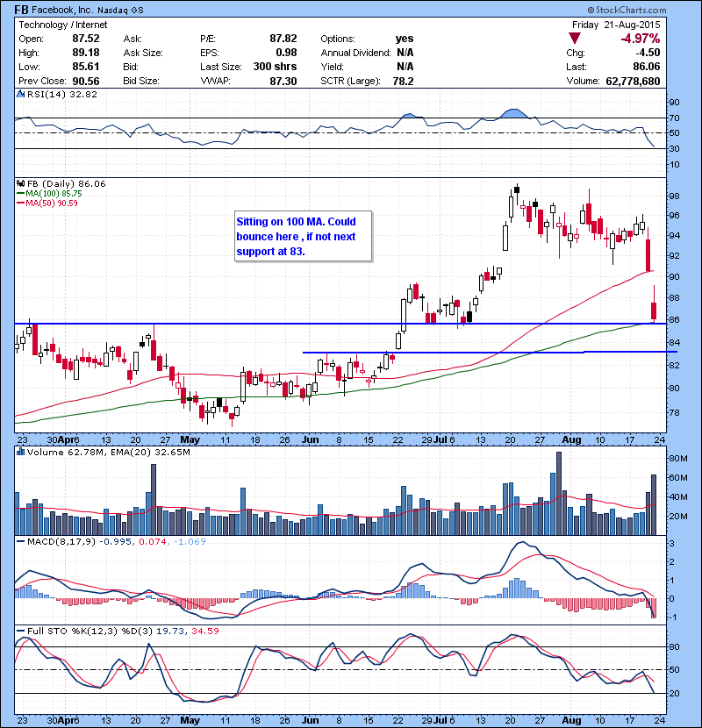Click the High value 89.18
This screenshot has height=728, width=702.
(x=86, y=53)
